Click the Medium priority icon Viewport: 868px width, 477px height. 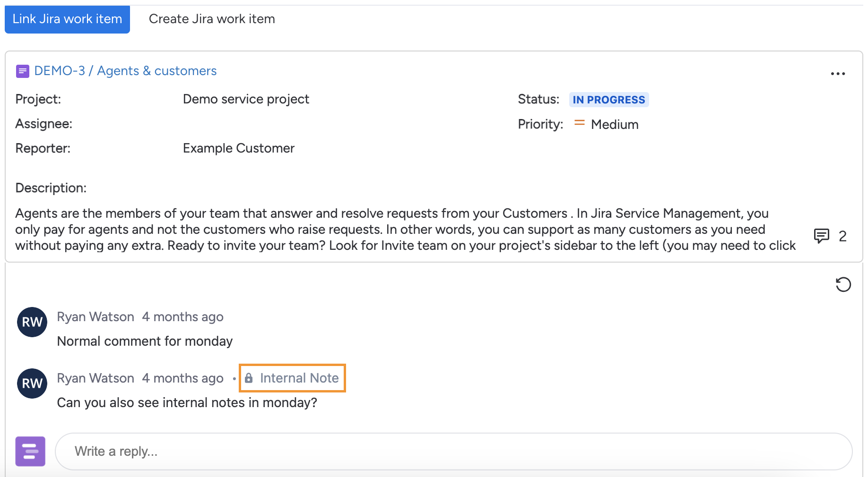pos(579,123)
